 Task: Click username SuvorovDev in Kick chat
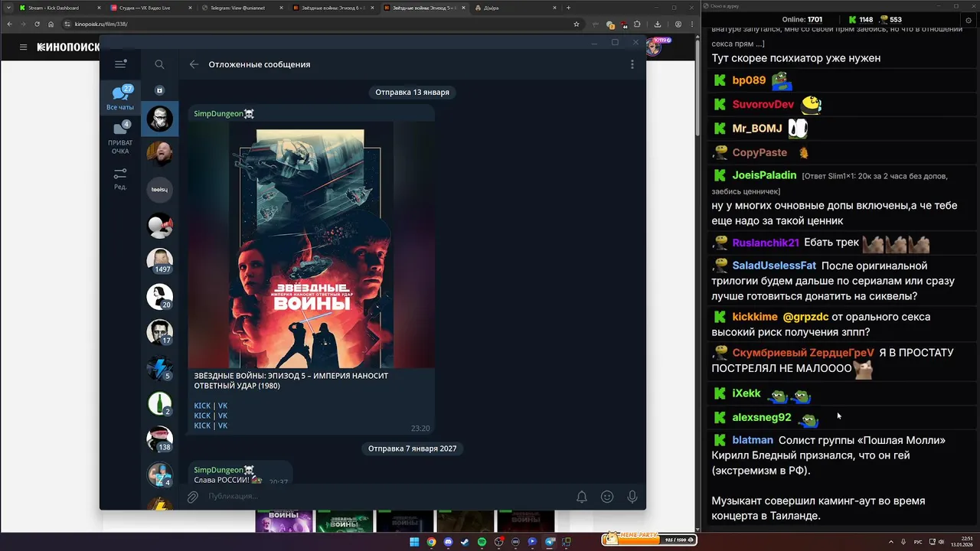tap(763, 104)
